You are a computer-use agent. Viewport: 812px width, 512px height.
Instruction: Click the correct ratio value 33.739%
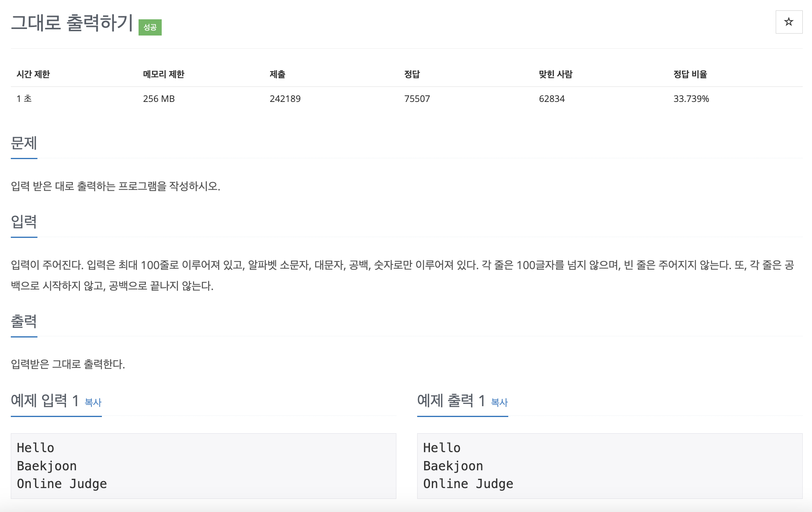click(691, 99)
